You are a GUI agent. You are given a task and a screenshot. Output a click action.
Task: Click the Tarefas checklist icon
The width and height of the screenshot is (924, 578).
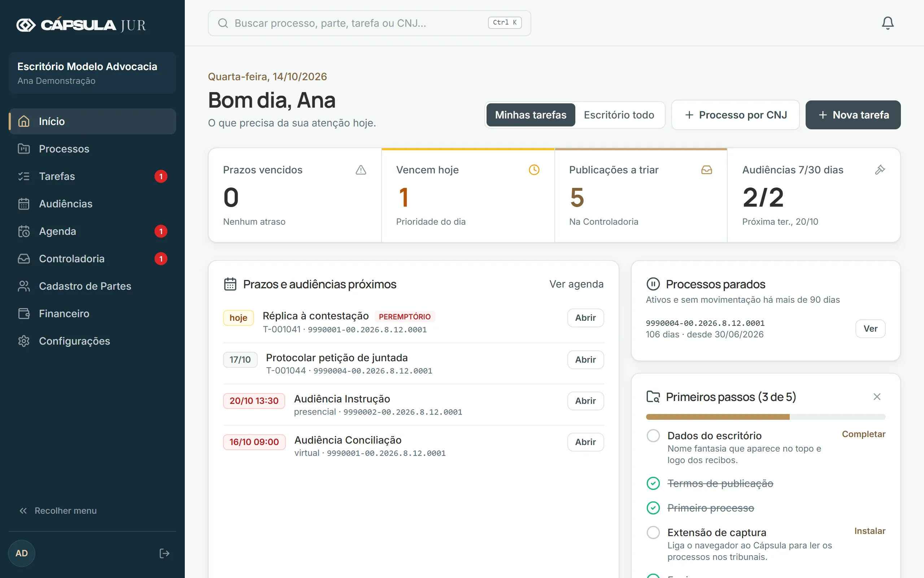pyautogui.click(x=24, y=176)
